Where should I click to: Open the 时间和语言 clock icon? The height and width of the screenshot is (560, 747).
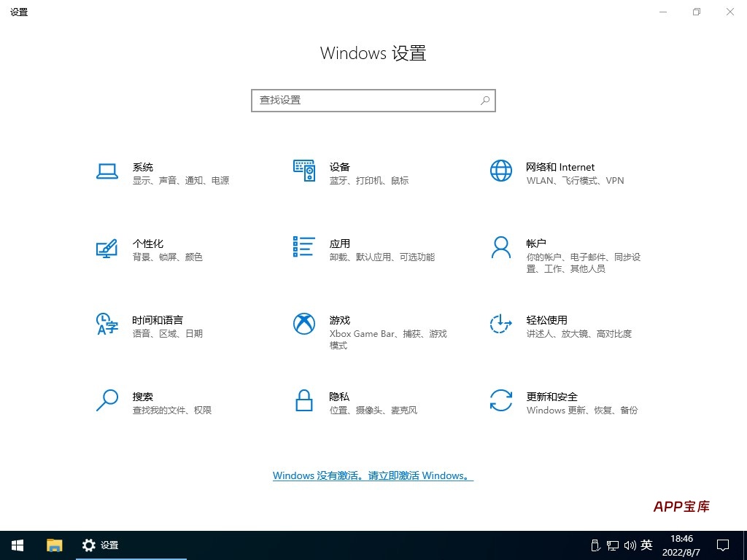click(x=107, y=324)
